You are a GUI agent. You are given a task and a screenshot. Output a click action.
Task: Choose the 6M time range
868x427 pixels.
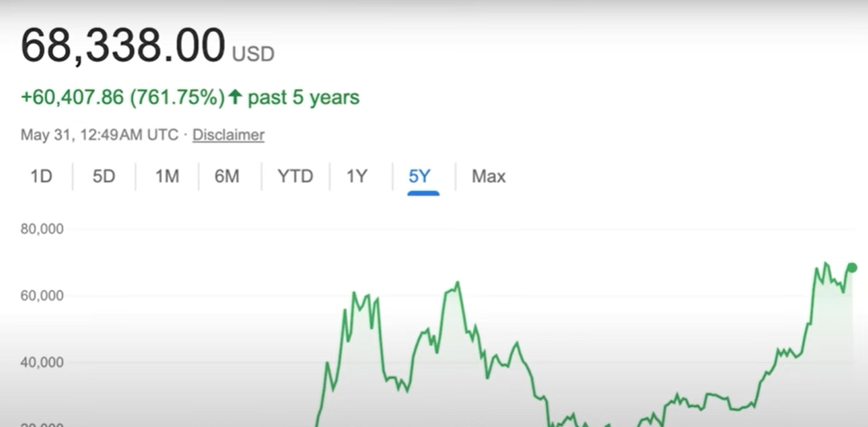click(x=227, y=177)
